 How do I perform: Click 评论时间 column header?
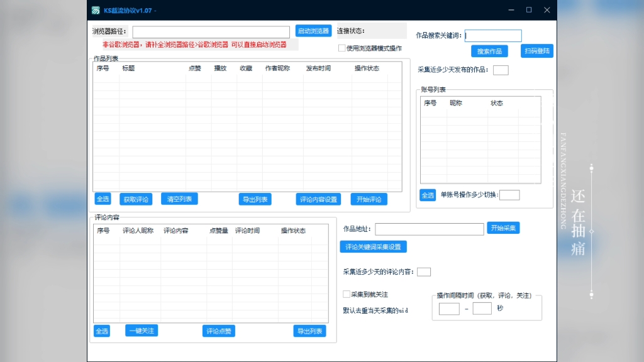point(247,231)
